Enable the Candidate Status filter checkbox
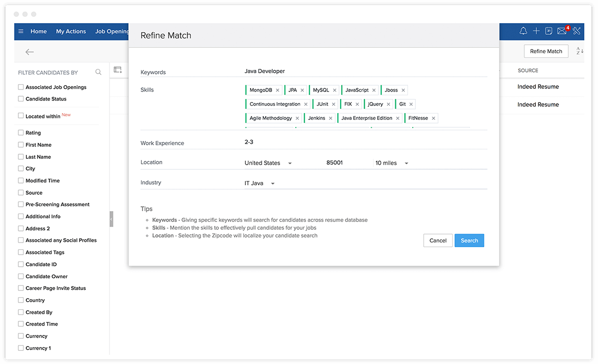The width and height of the screenshot is (598, 364). (21, 99)
